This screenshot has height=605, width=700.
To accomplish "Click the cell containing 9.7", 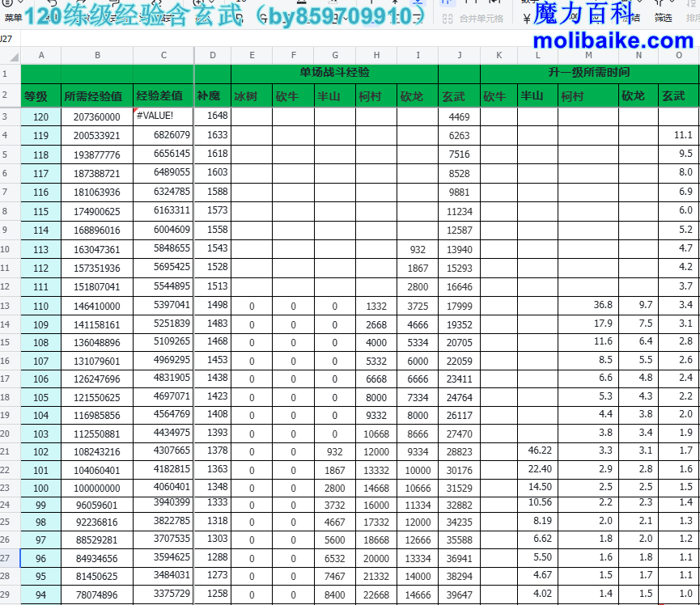I will point(638,305).
